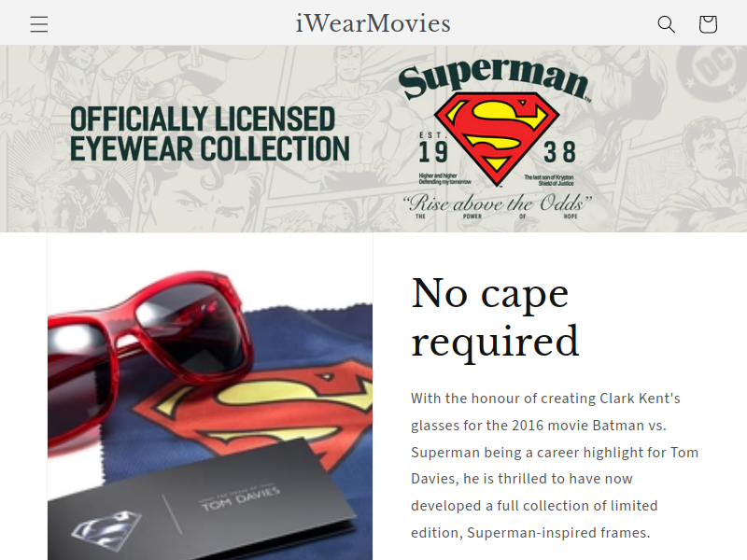Image resolution: width=747 pixels, height=560 pixels.
Task: Open the search icon in header
Action: 666,24
